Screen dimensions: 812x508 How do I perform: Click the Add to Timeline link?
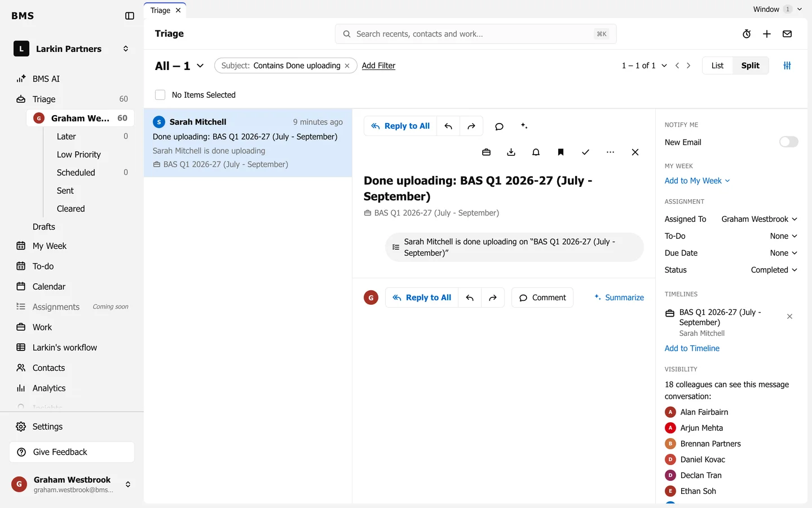[x=692, y=348]
